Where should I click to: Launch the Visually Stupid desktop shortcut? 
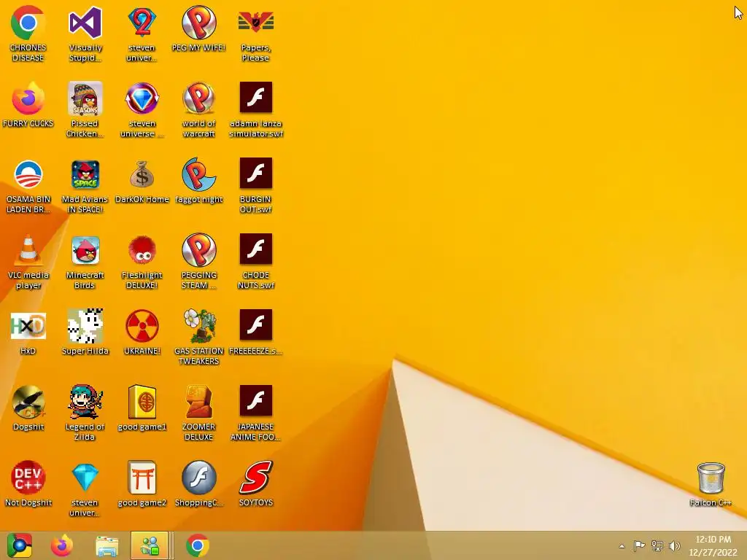[x=85, y=34]
